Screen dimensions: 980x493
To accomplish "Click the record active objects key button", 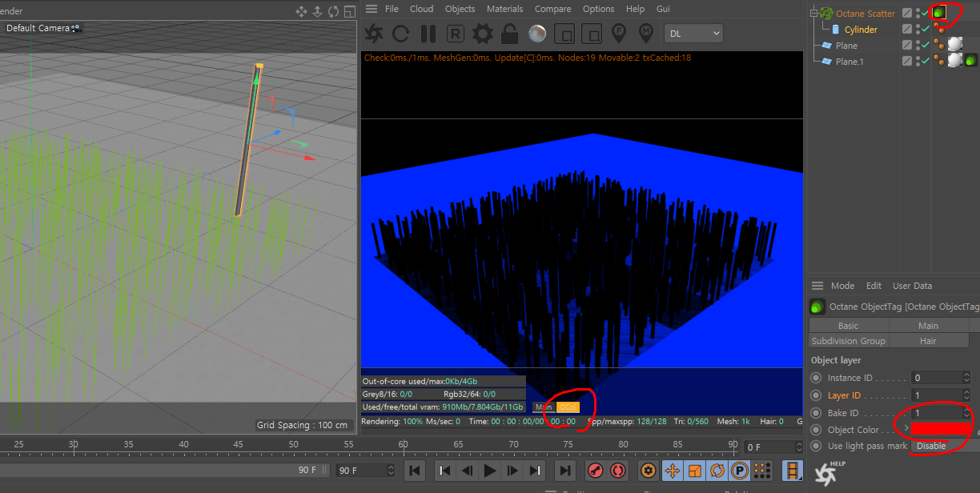I will point(595,471).
